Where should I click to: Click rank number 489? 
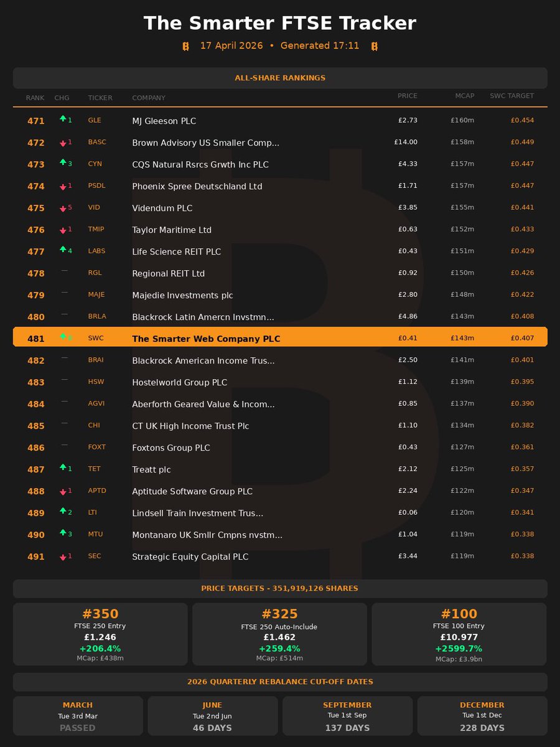pos(36,514)
